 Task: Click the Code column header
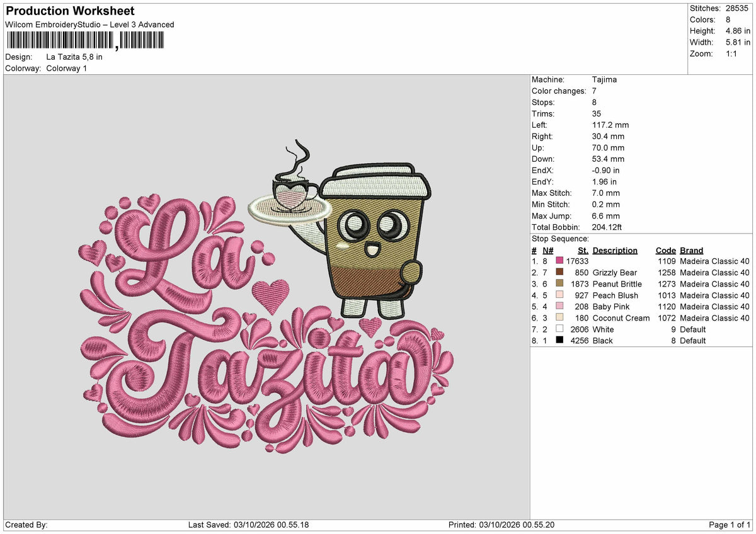[x=665, y=250]
